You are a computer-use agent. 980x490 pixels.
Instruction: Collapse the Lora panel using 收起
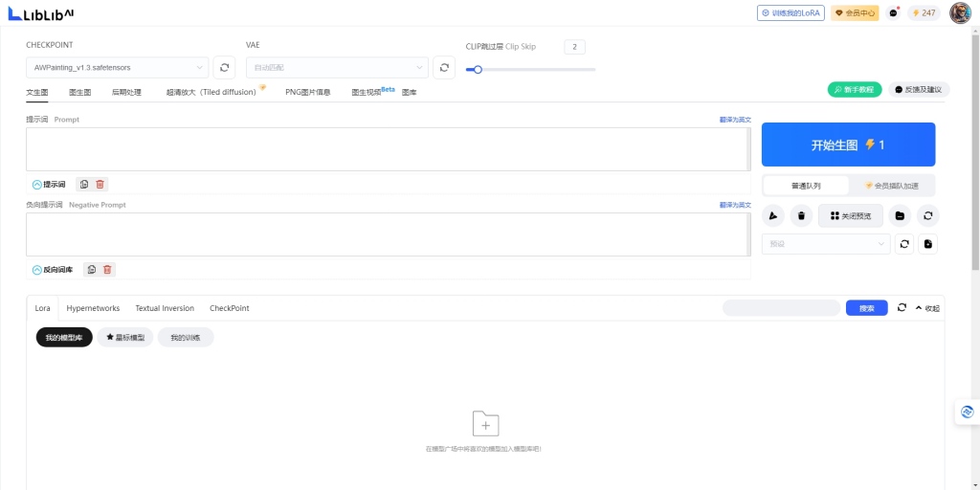click(927, 308)
